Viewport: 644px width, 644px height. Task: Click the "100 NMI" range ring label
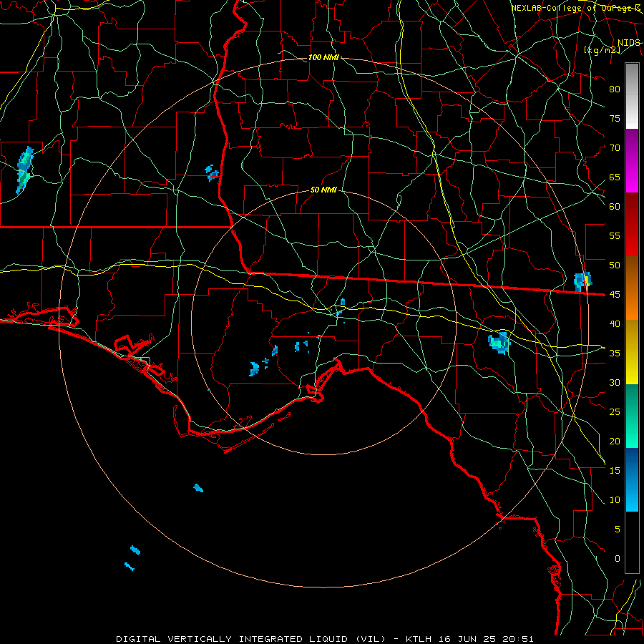tap(323, 57)
